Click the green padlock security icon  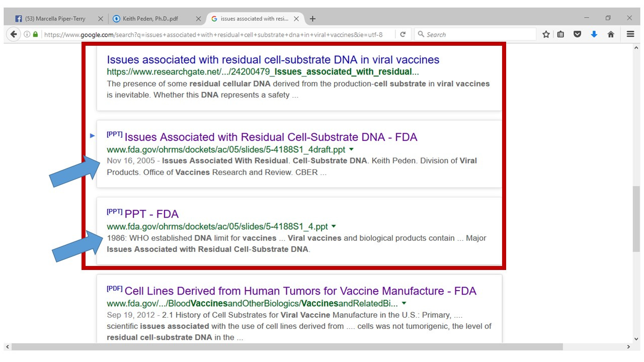36,35
